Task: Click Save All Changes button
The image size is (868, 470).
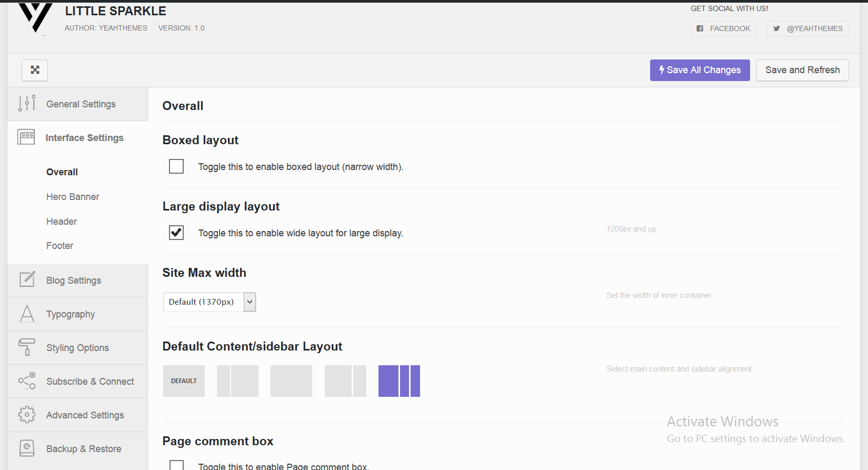Action: point(700,70)
